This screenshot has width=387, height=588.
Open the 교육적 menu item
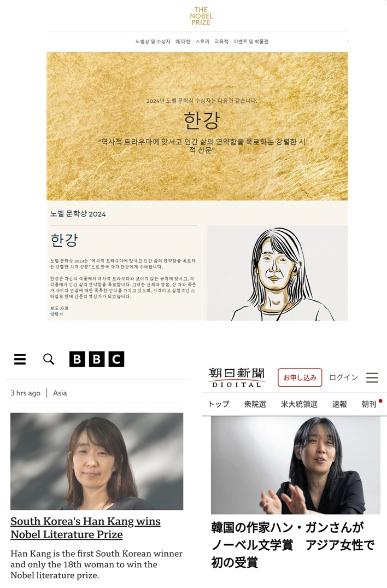coord(221,42)
